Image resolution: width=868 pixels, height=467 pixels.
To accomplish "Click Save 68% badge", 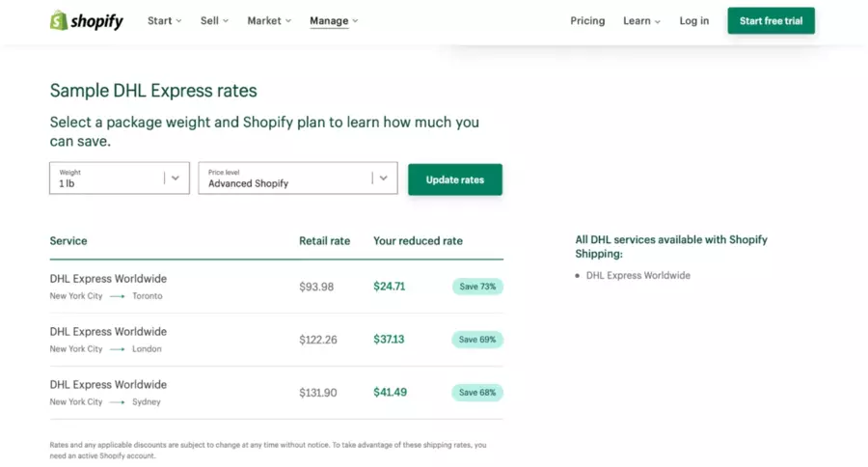I will [x=477, y=392].
